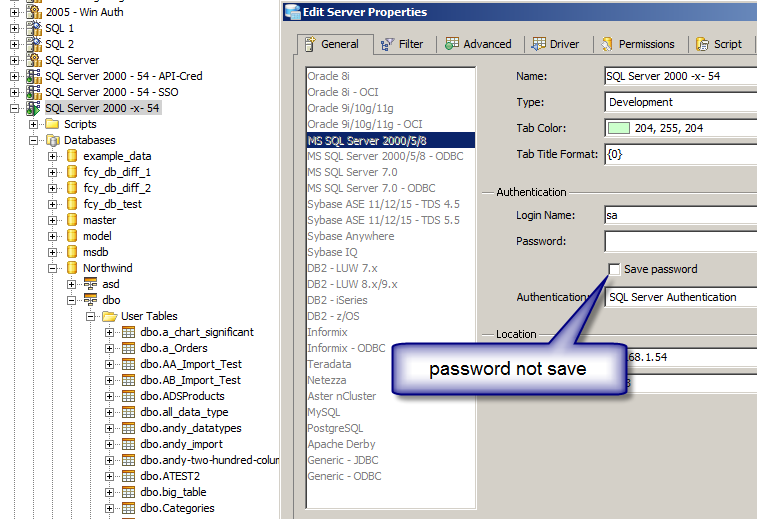Click the Databases node icon

coord(52,140)
